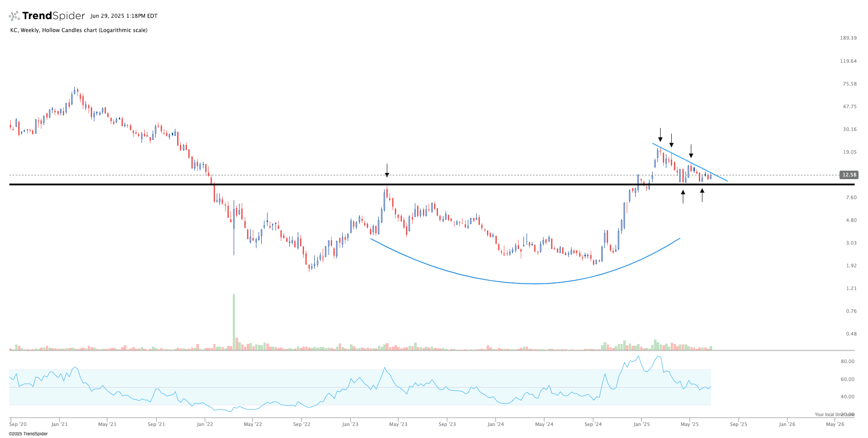The width and height of the screenshot is (868, 438).
Task: Click the rightmost down arrow above the blue trendline
Action: pyautogui.click(x=691, y=151)
